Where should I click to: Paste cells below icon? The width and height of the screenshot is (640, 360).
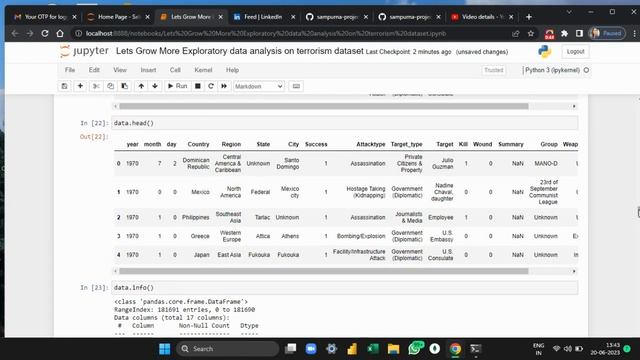click(x=124, y=86)
